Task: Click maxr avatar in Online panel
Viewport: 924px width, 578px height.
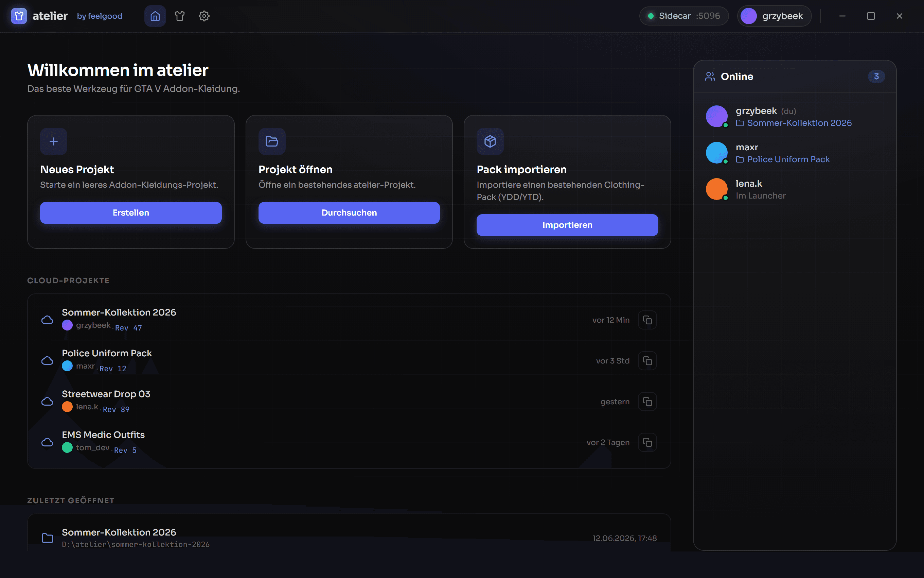Action: click(x=717, y=153)
